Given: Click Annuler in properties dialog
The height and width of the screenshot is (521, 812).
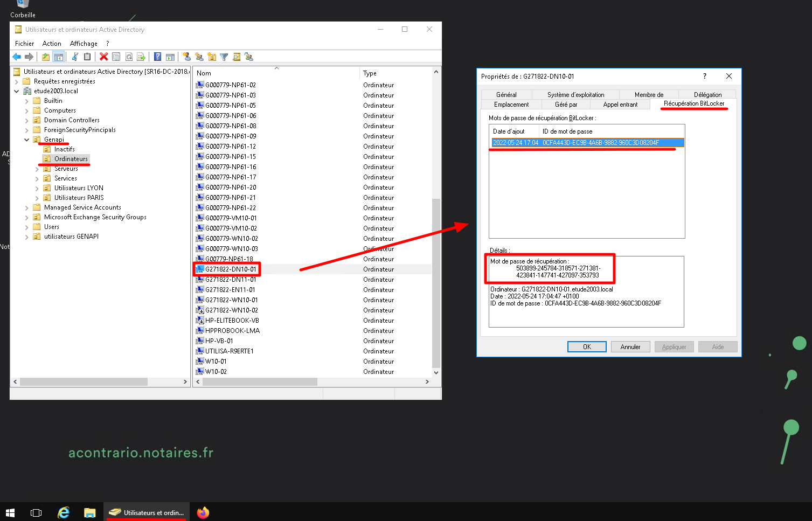Looking at the screenshot, I should tap(630, 347).
